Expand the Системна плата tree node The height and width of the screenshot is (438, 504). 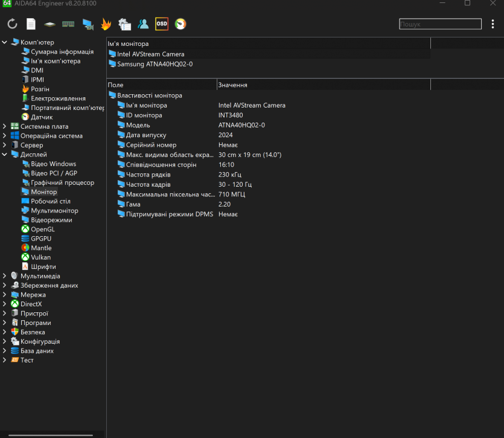pyautogui.click(x=5, y=126)
